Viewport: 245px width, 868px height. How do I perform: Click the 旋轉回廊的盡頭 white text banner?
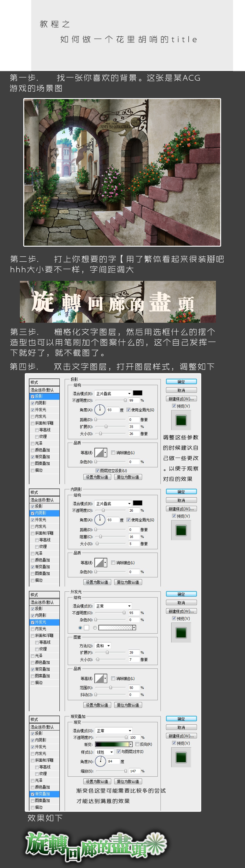click(118, 302)
